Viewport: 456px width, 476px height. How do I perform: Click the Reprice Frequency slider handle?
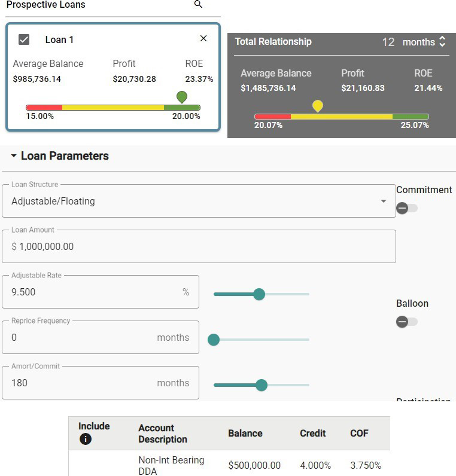[214, 340]
